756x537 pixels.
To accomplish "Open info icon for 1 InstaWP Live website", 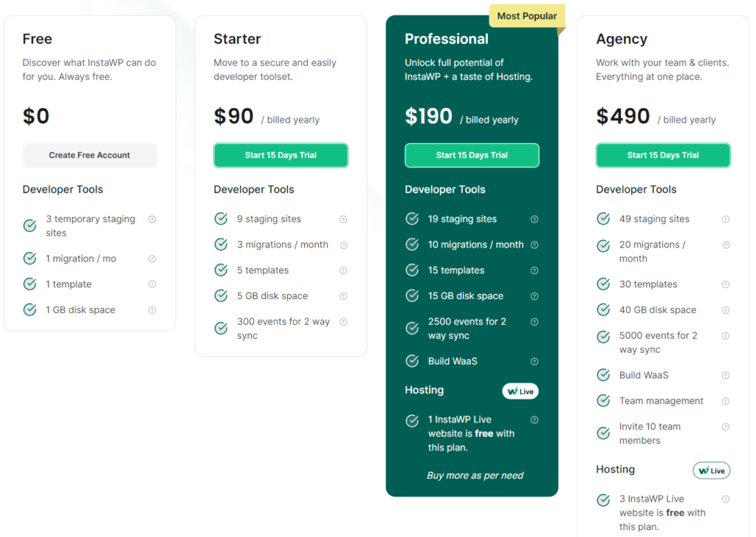I will [535, 420].
